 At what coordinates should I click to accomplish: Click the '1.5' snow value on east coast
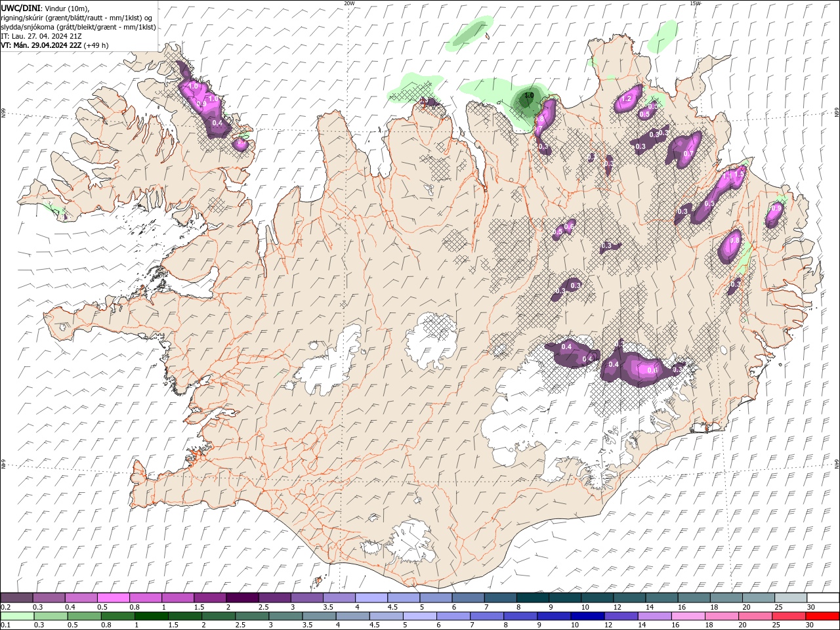pyautogui.click(x=740, y=175)
